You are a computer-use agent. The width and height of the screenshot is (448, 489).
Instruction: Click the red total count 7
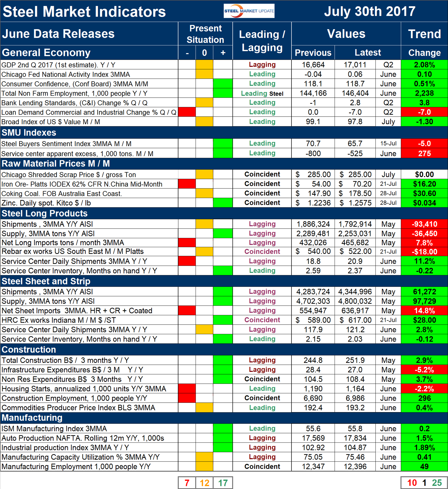click(x=187, y=483)
